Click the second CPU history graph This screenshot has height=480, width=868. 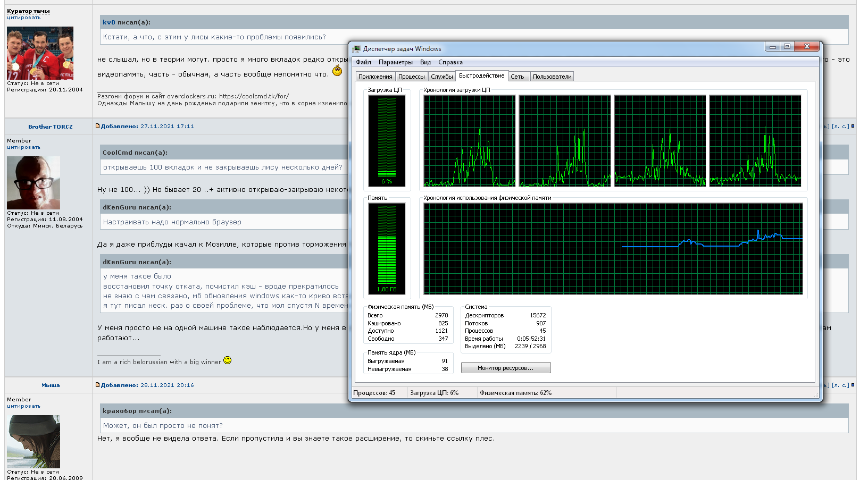coord(565,141)
